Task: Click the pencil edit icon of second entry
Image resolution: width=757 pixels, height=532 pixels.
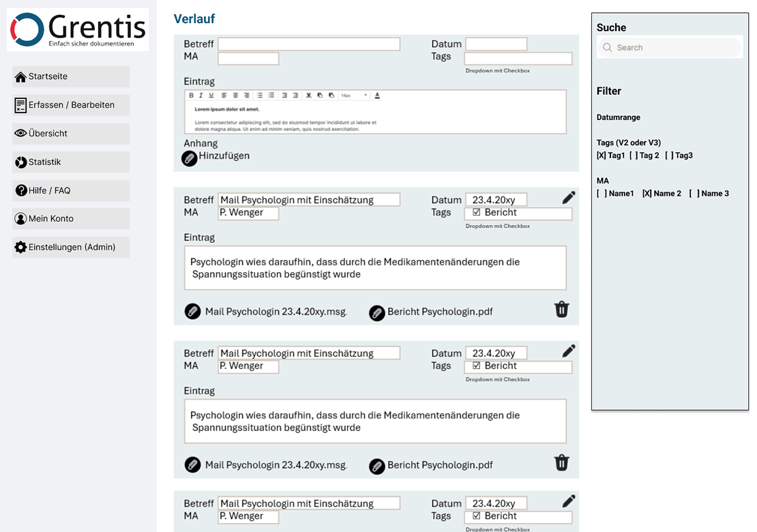Action: tap(568, 351)
